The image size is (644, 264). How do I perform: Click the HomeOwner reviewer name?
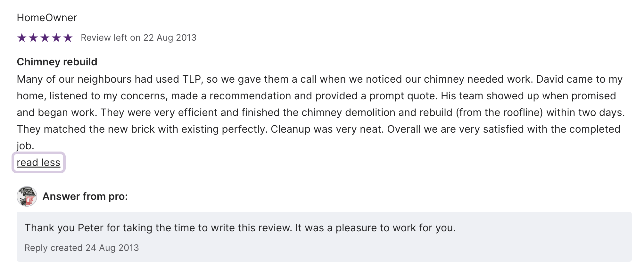(47, 18)
